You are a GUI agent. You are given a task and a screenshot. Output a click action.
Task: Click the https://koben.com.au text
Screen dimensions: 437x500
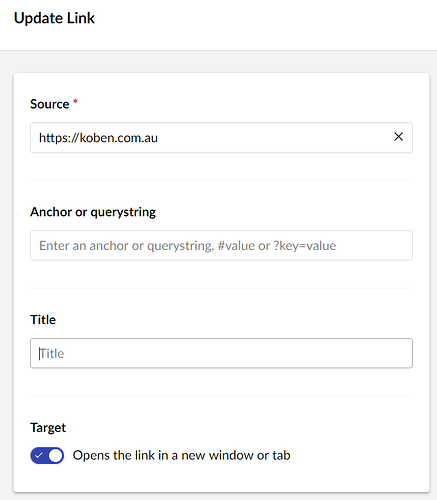click(x=98, y=138)
